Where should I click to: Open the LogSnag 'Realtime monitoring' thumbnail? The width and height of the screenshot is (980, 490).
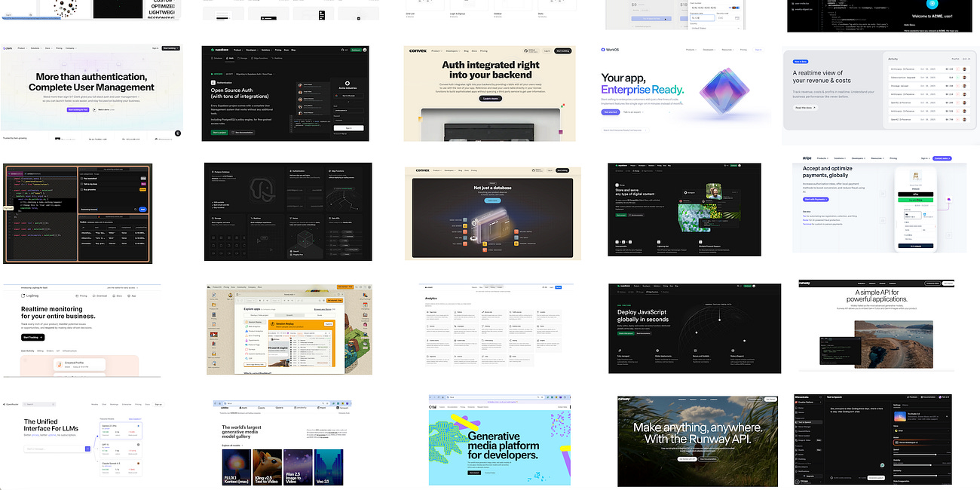82,330
